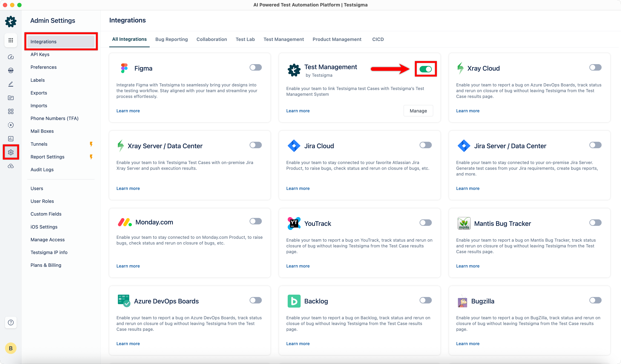Turn on the Jira Cloud toggle
This screenshot has width=621, height=364.
click(425, 145)
